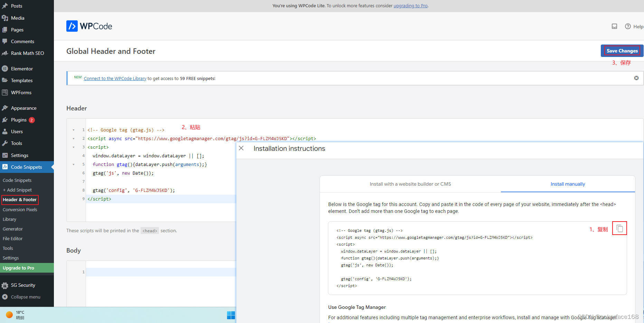Image resolution: width=644 pixels, height=323 pixels.
Task: Open Library submenu page
Action: coord(10,219)
